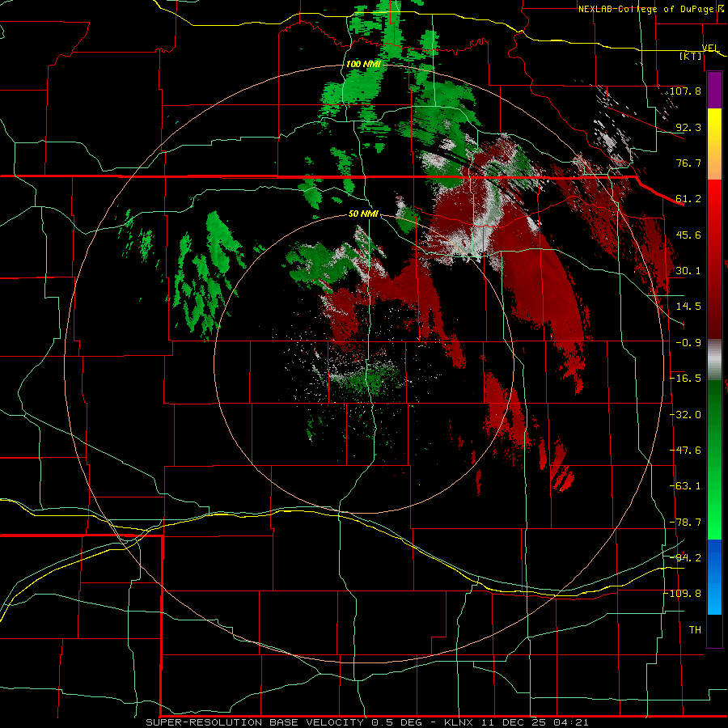Click the -16.5 scale value
Viewport: 728px width, 728px height.
pos(686,379)
